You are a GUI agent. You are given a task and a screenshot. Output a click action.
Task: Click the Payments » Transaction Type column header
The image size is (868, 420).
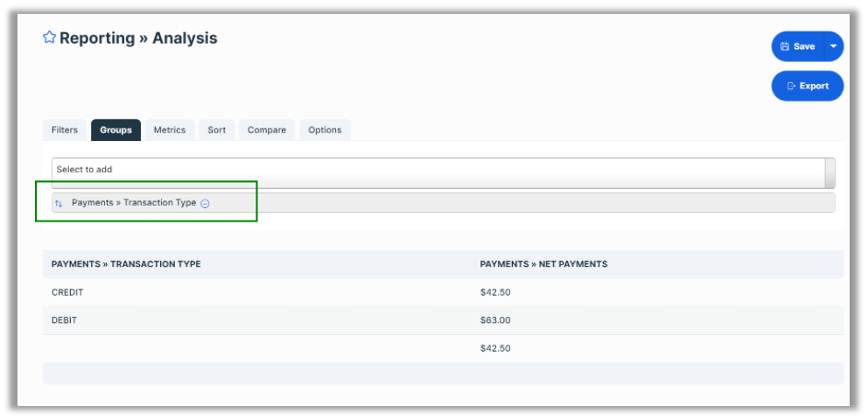click(126, 264)
